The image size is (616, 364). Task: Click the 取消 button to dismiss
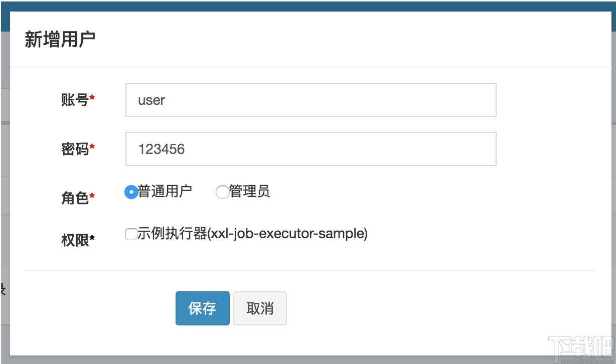(259, 308)
